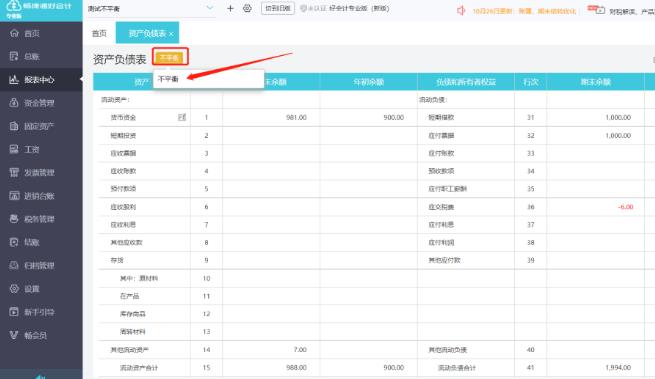The image size is (655, 379).
Task: Click the red -6.00 value in the 应交税费 row
Action: point(625,207)
